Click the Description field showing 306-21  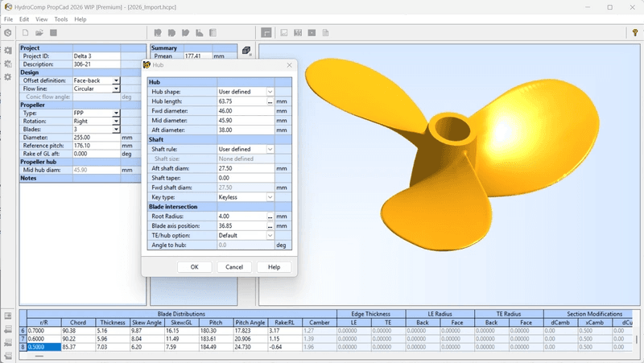97,64
